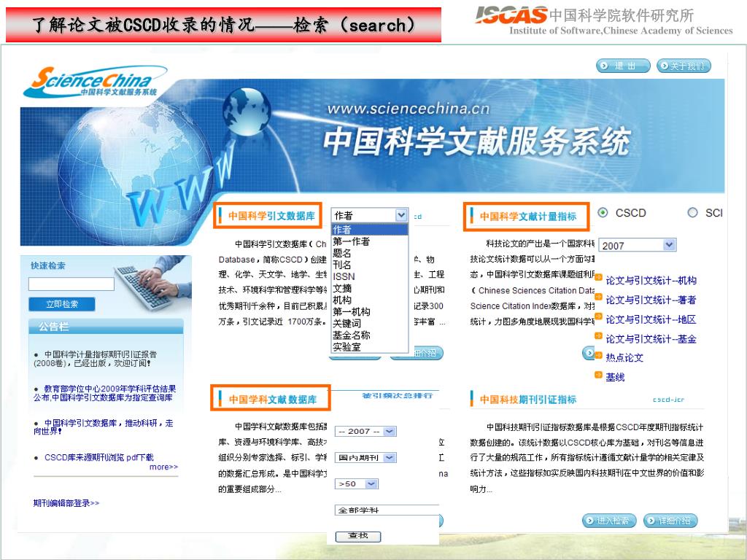Screen dimensions: 747x560
Task: Expand the 全部学科 subject dropdown
Action: (x=387, y=510)
